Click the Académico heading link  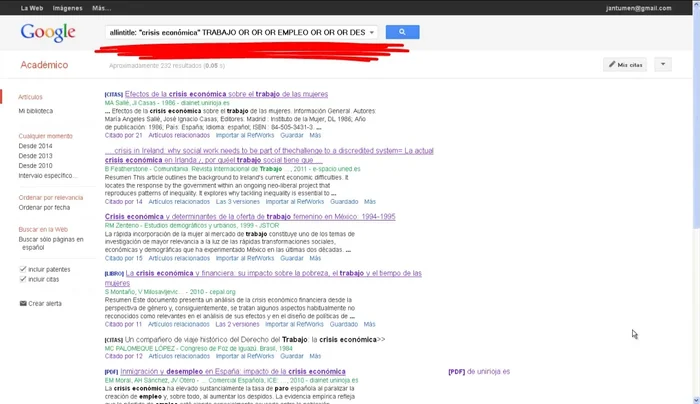[44, 65]
